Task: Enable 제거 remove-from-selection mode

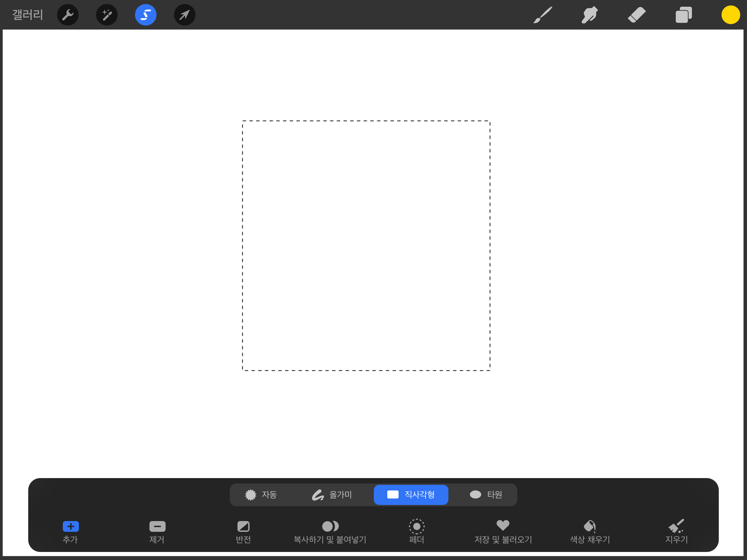Action: point(157,531)
